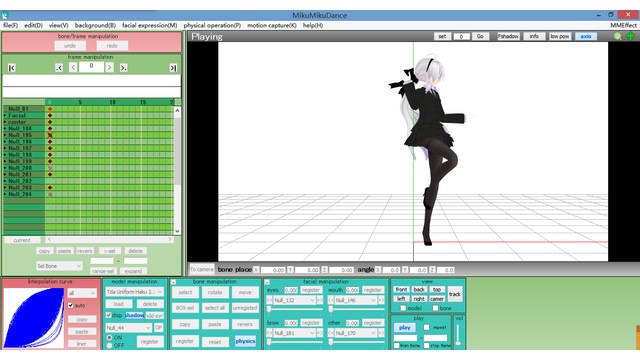Click the frame number input field

tap(91, 67)
